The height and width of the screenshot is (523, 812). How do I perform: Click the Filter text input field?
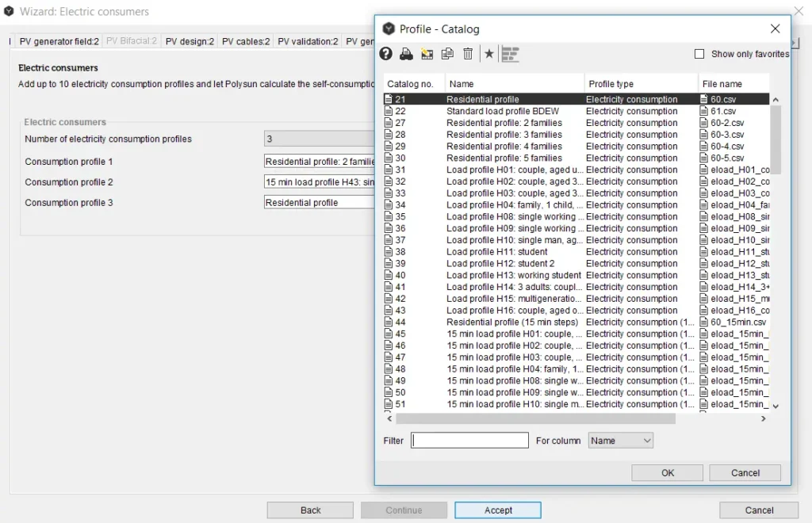pyautogui.click(x=469, y=441)
